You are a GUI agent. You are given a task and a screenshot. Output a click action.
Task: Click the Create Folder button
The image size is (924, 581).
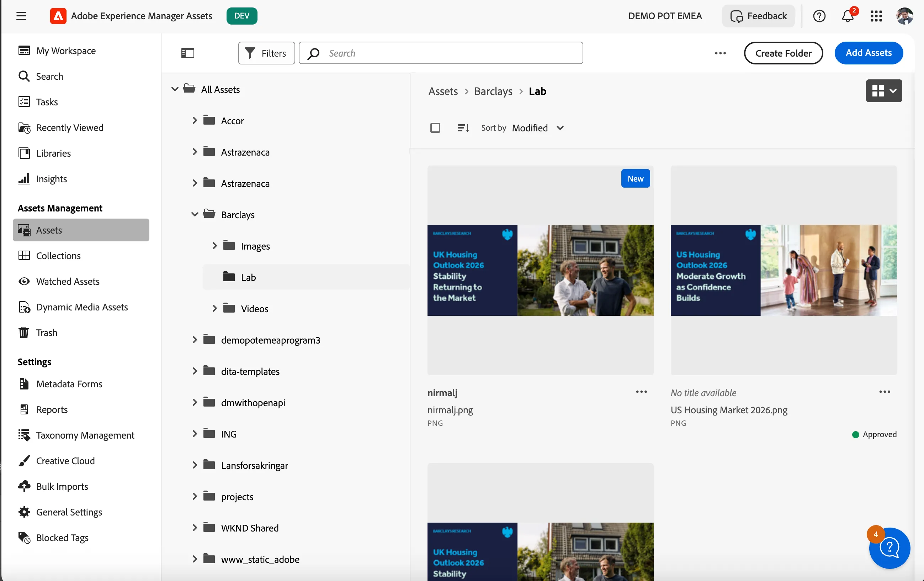[783, 53]
